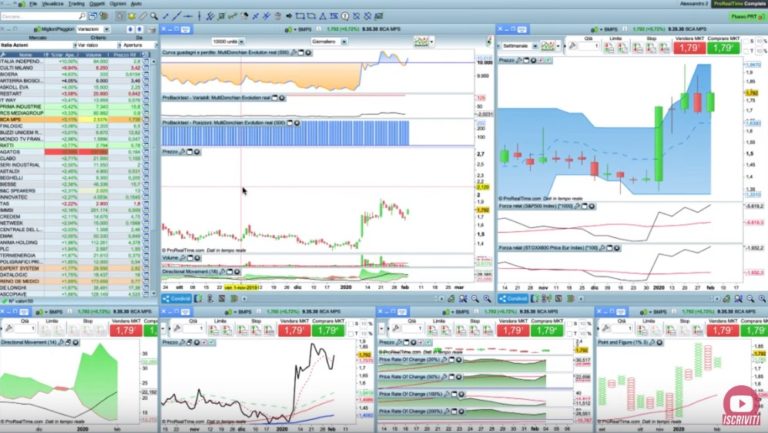Open Directional Movement settings wrench in main chart
This screenshot has height=433, width=768.
click(222, 271)
